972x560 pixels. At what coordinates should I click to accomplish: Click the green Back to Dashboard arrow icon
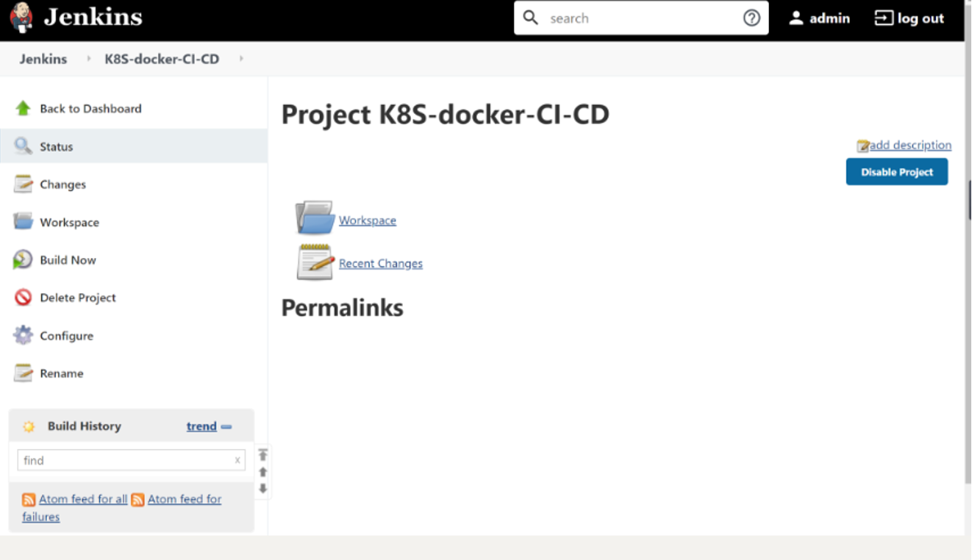click(x=23, y=109)
